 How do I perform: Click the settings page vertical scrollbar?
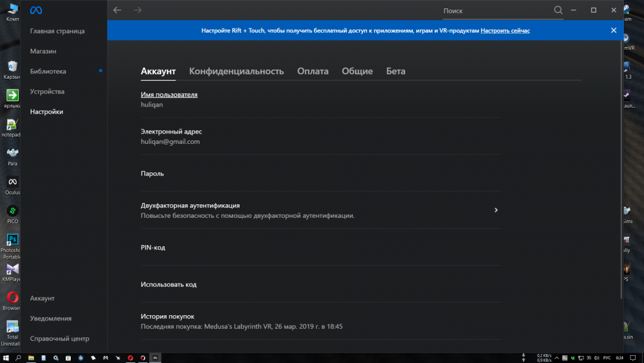coord(621,170)
